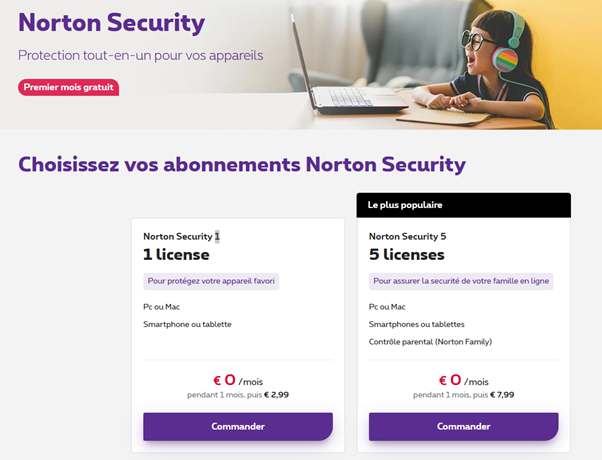Select the "Le plus populaire" black banner
The image size is (602, 460).
point(463,205)
